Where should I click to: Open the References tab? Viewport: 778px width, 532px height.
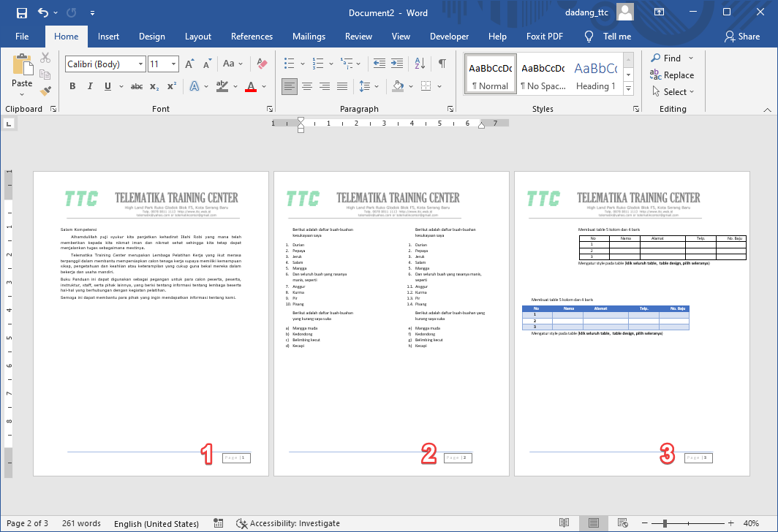[252, 37]
